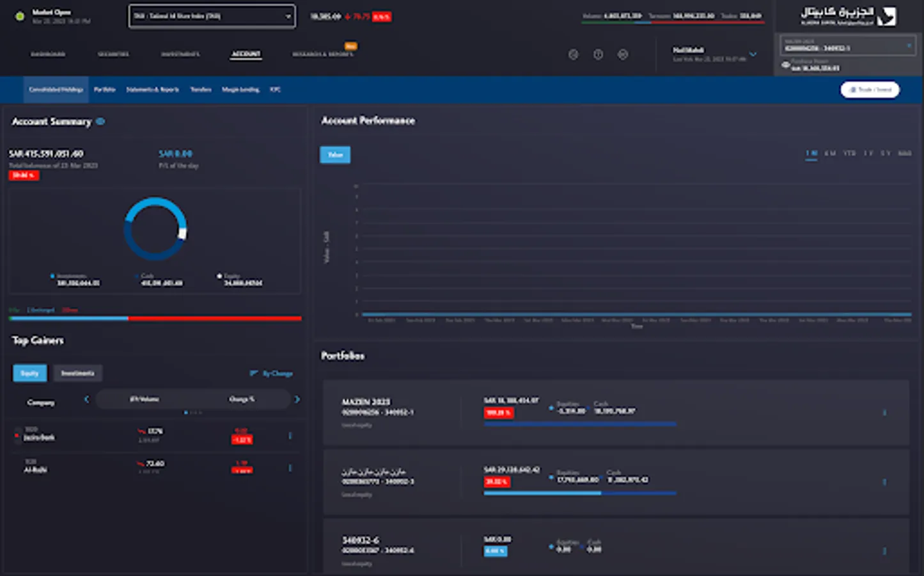Open the three-dot menu for MAZEN 2023 portfolio
Viewport: 924px width, 576px height.
884,413
